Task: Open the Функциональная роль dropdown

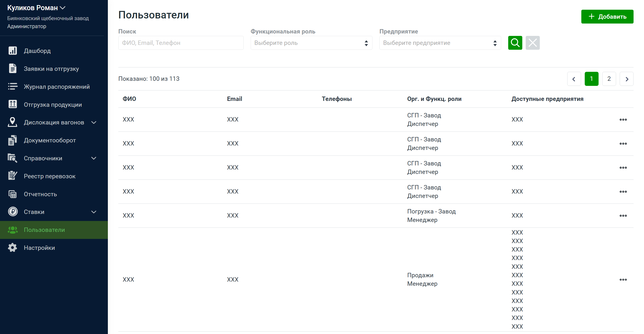Action: [x=311, y=43]
